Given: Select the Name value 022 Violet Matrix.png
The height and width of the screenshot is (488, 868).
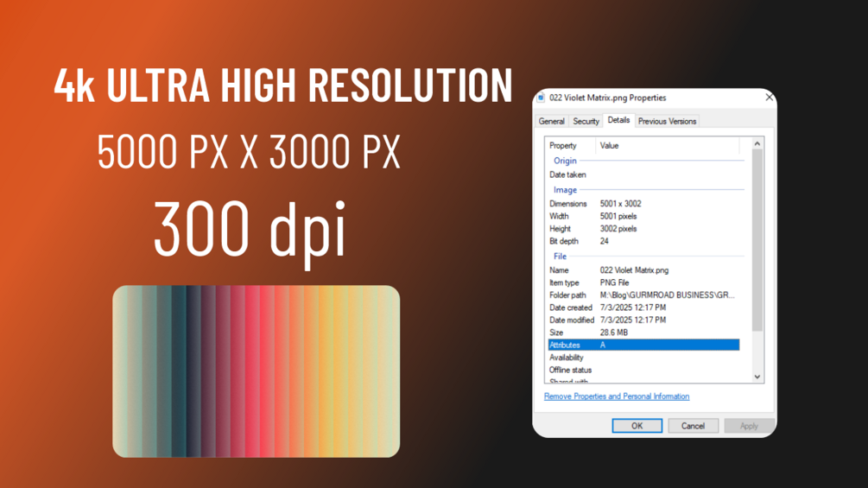Looking at the screenshot, I should tap(634, 270).
